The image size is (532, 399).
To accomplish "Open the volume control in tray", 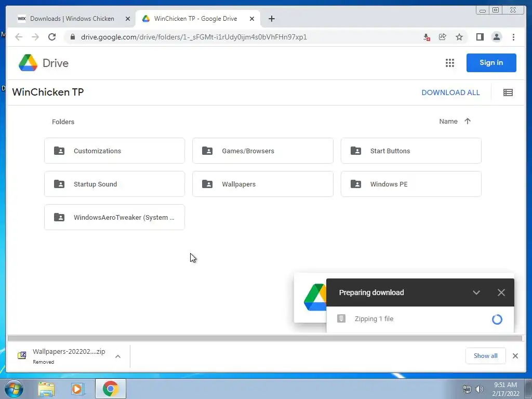I will coord(480,389).
